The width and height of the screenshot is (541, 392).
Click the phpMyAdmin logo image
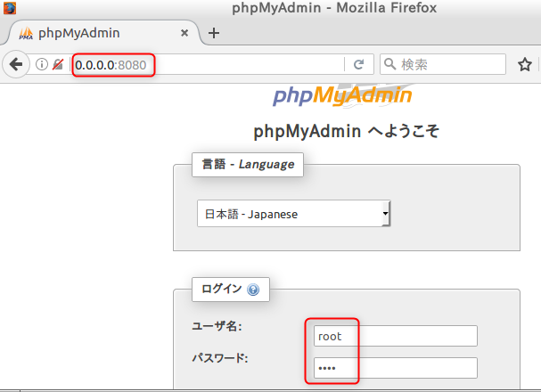pyautogui.click(x=343, y=95)
